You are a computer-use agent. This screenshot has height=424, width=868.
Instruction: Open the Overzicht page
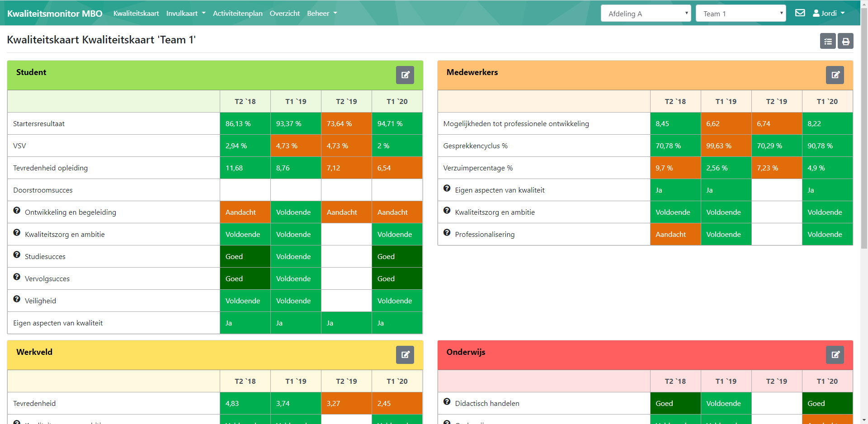(x=284, y=14)
